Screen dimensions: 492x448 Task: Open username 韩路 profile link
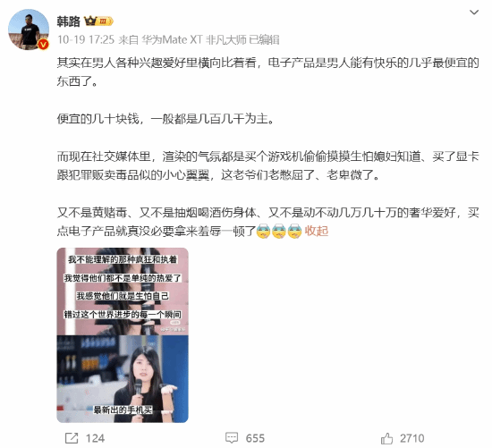pyautogui.click(x=68, y=21)
